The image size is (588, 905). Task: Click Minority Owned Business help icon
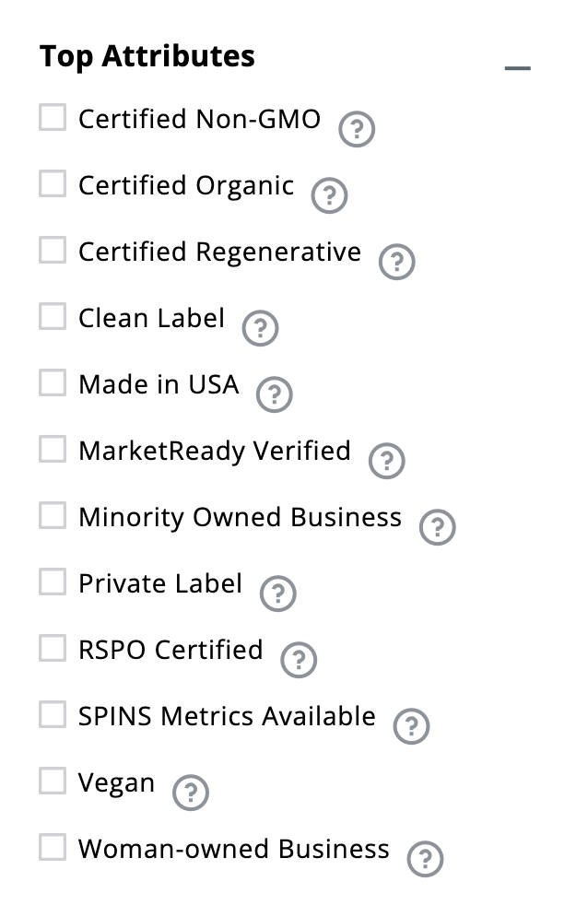pyautogui.click(x=438, y=527)
